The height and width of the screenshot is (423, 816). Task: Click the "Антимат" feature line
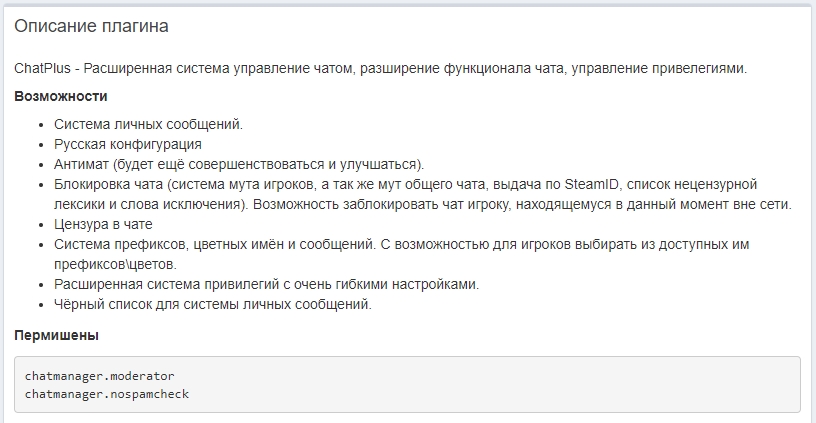[x=84, y=164]
